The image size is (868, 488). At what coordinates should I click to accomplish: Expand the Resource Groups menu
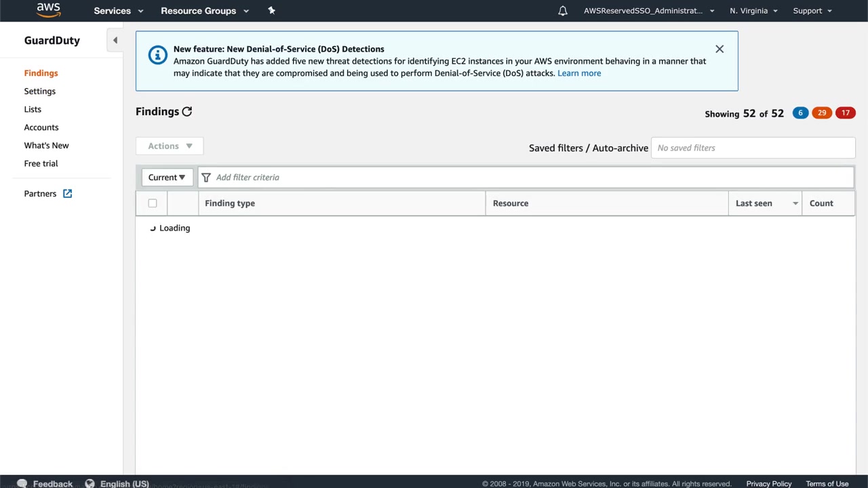tap(205, 11)
